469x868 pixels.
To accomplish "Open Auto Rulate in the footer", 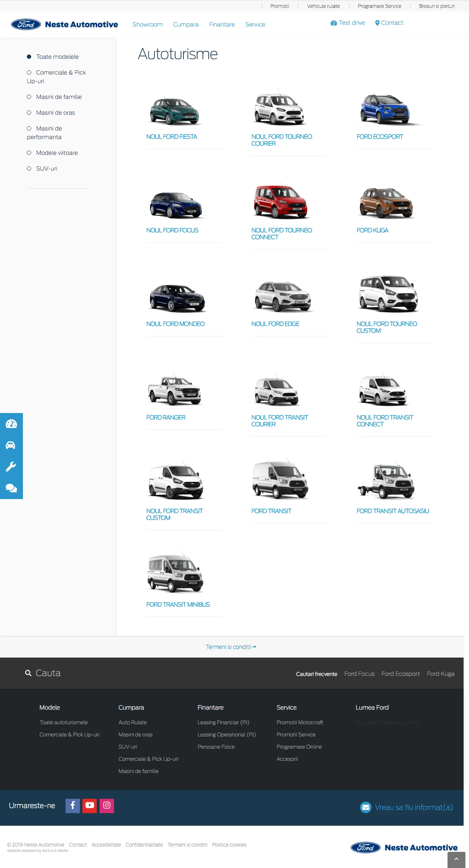I will pos(133,722).
